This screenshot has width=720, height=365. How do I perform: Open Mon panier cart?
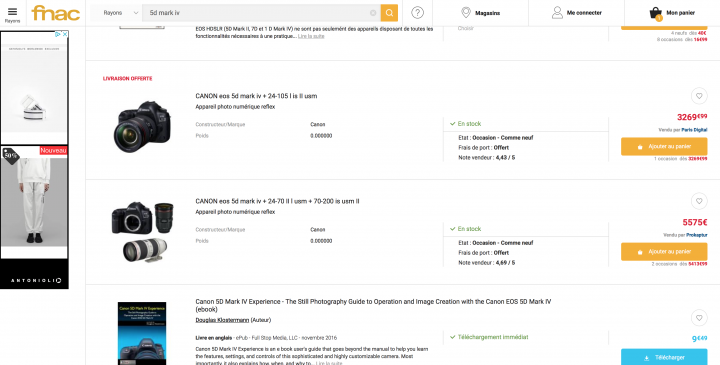click(672, 13)
